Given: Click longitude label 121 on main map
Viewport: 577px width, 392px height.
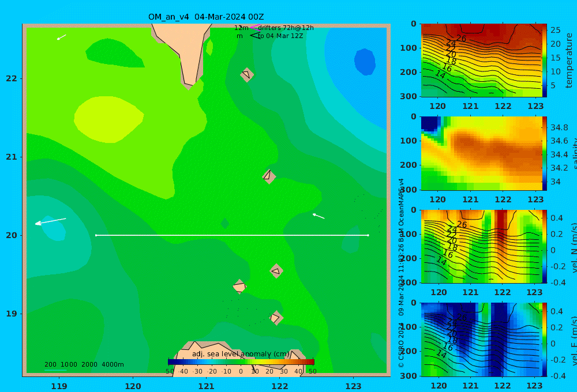Looking at the screenshot, I should click(x=207, y=386).
